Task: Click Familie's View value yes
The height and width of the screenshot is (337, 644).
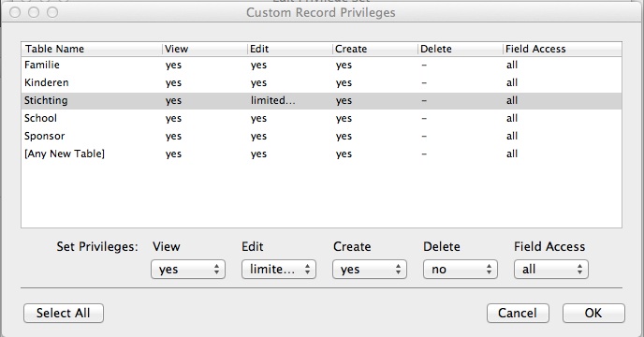Action: [x=173, y=66]
